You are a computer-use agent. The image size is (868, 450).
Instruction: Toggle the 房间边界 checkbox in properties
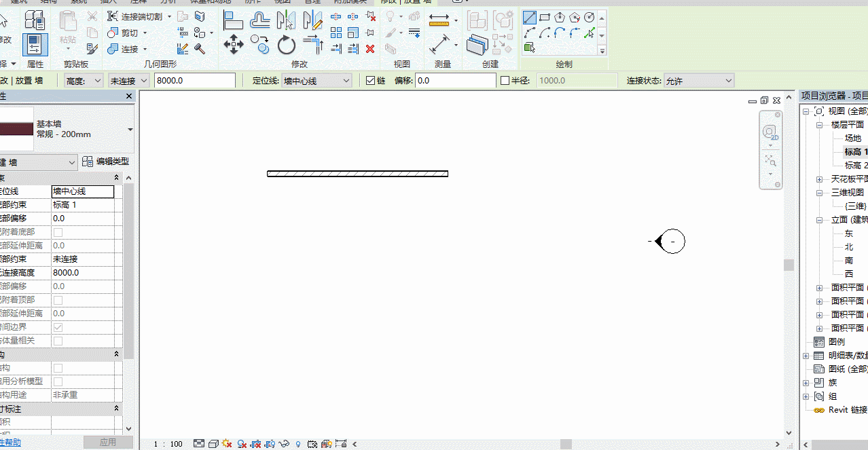pyautogui.click(x=58, y=327)
